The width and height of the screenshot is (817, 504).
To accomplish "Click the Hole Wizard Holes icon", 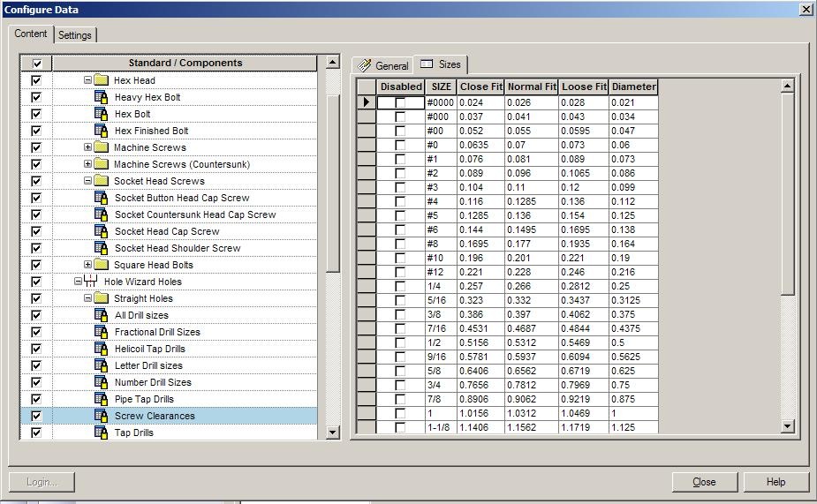I will (91, 282).
